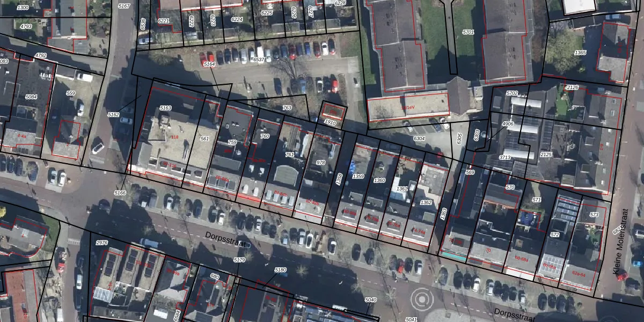Image resolution: width=644 pixels, height=322 pixels.
Task: Click parcel label 1362
Action: [426, 202]
